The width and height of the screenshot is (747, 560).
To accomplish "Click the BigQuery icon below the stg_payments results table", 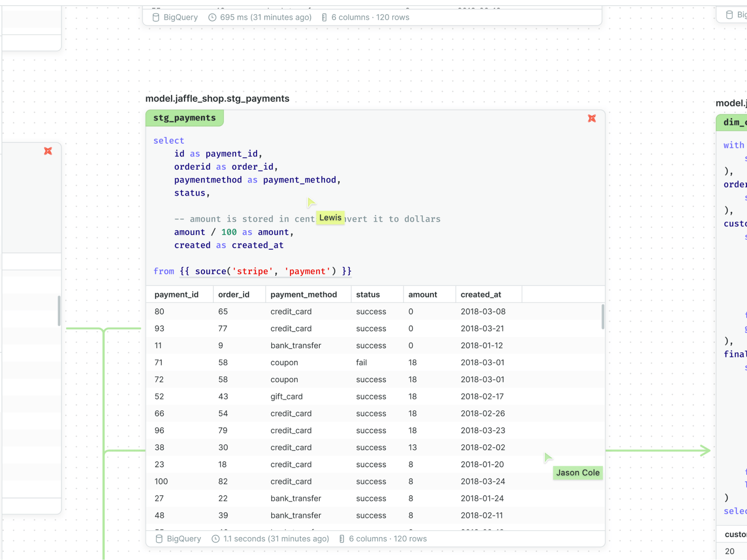I will click(159, 539).
